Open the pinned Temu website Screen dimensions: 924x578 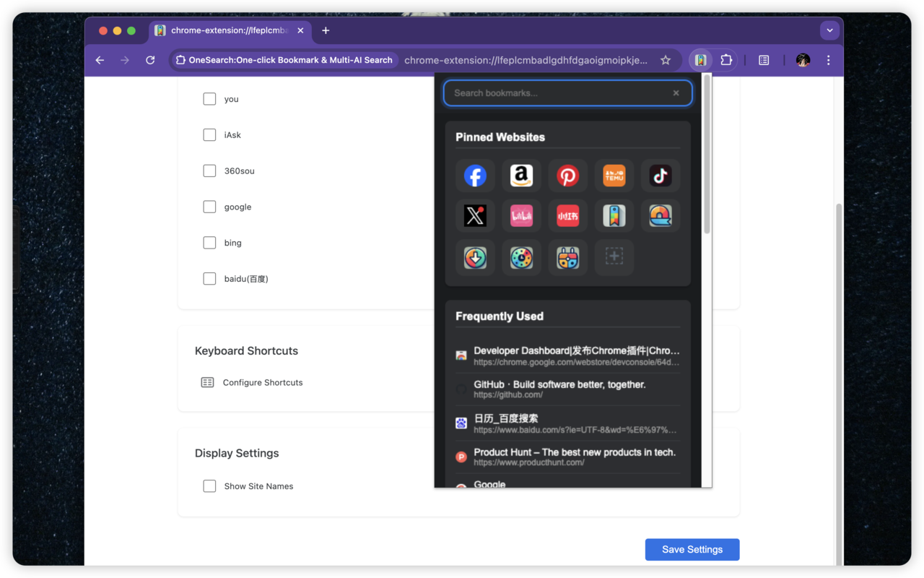tap(614, 176)
